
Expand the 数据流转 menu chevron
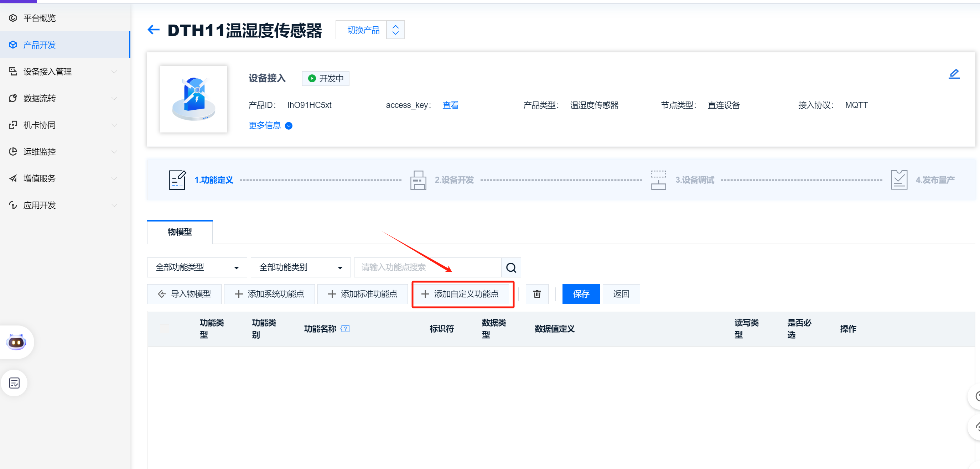(x=114, y=98)
